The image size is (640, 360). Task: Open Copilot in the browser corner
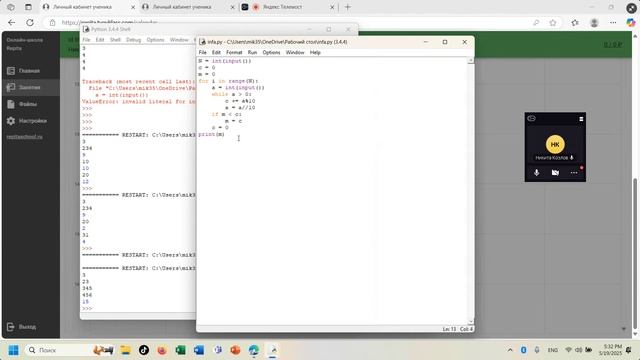pos(631,23)
